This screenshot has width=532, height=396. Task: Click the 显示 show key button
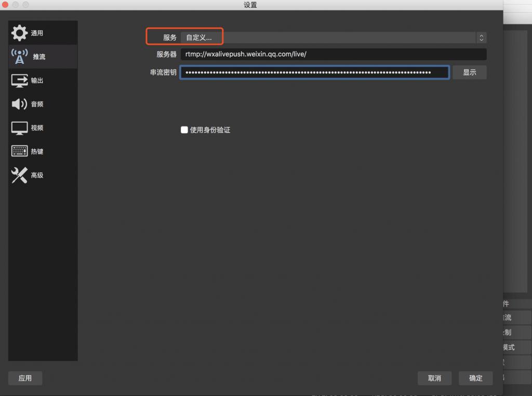click(x=470, y=72)
